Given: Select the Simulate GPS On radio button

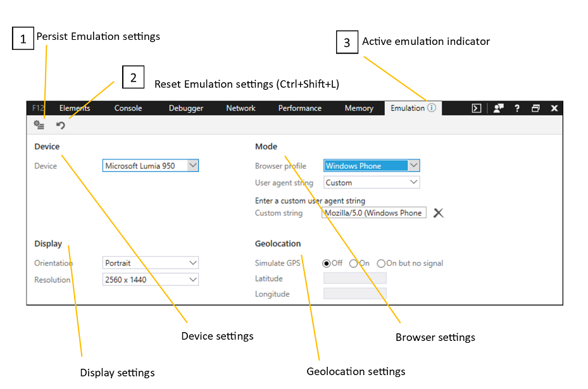Looking at the screenshot, I should (354, 263).
